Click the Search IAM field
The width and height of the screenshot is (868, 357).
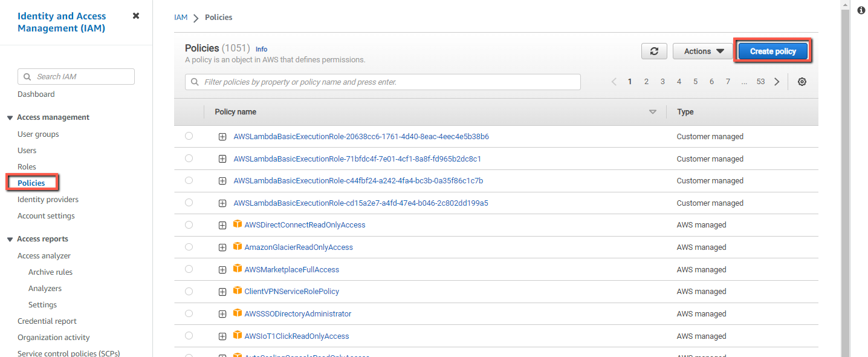(x=76, y=76)
